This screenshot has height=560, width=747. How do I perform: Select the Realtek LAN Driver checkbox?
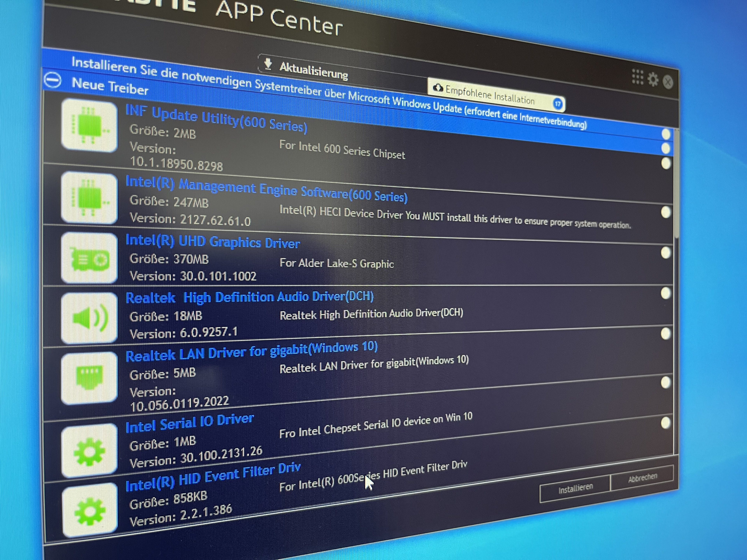pyautogui.click(x=665, y=333)
